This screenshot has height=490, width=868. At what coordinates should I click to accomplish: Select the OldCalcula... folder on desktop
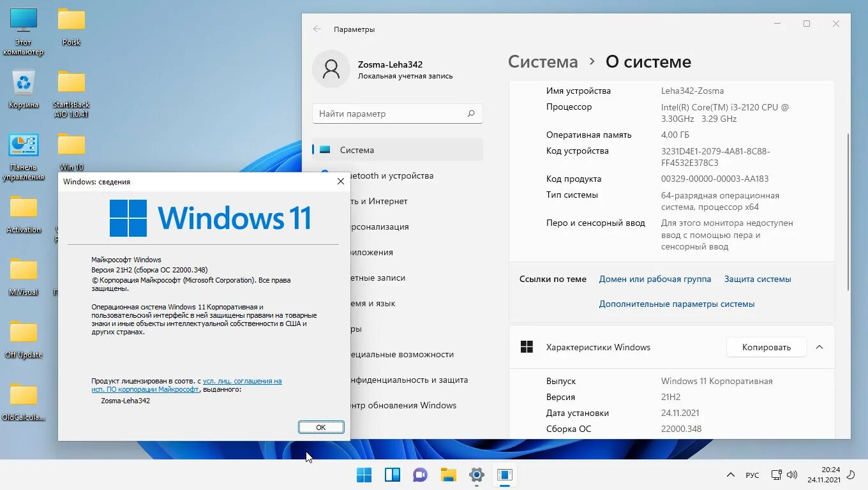(24, 402)
